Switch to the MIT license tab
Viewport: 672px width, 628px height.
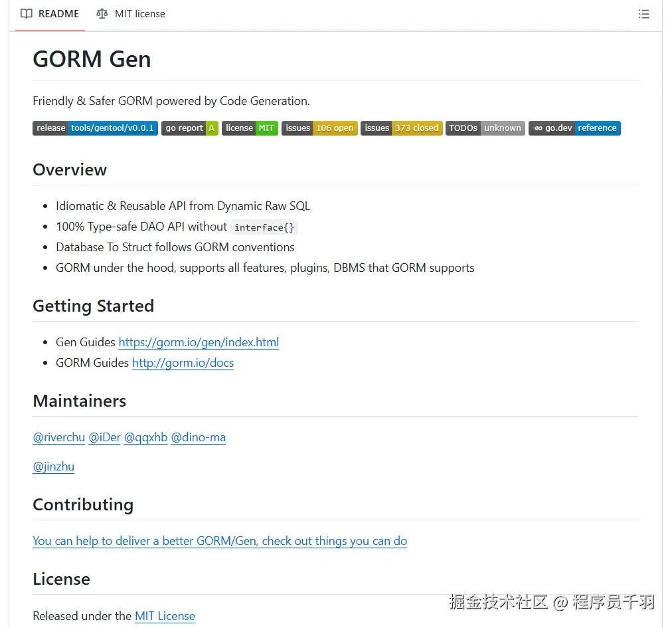[x=131, y=14]
